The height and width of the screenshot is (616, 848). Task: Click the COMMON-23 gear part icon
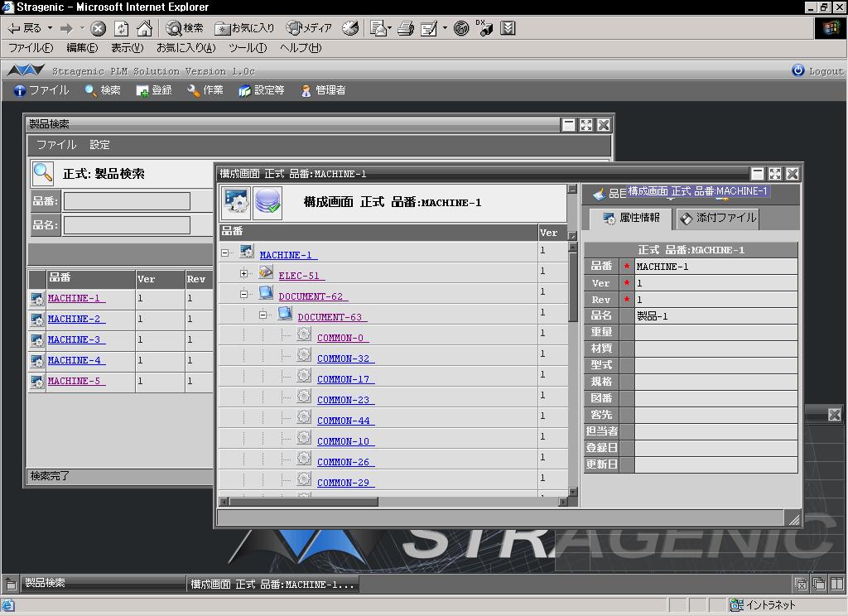click(304, 397)
